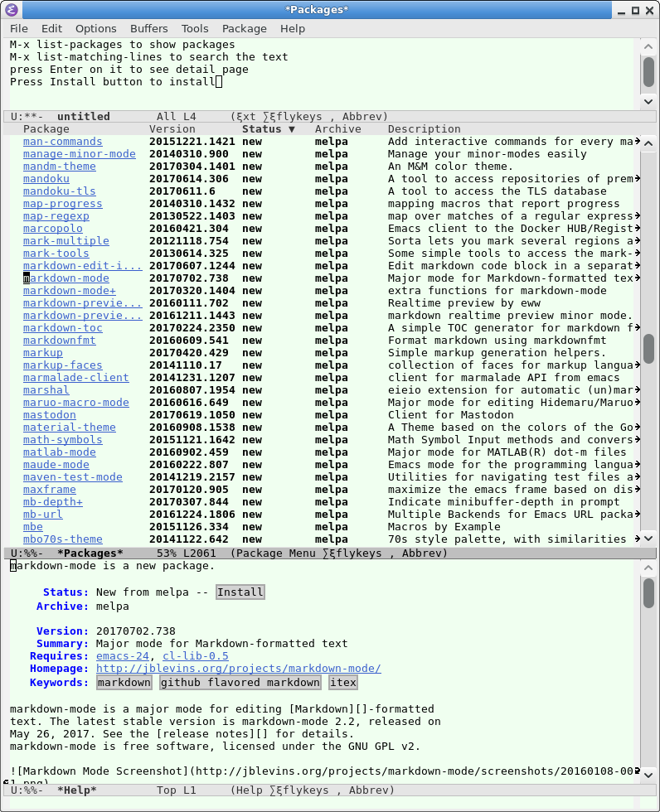Sort by the Package column header

click(46, 129)
